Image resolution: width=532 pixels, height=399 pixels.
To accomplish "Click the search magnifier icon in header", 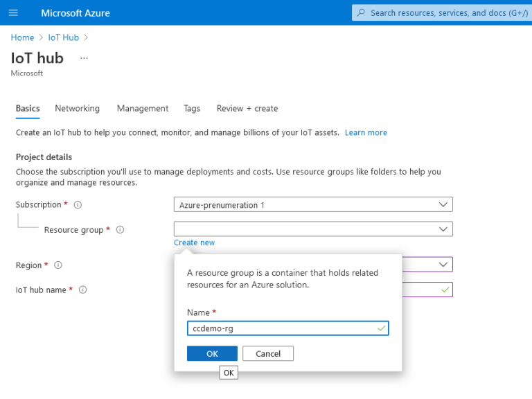I will (x=361, y=13).
